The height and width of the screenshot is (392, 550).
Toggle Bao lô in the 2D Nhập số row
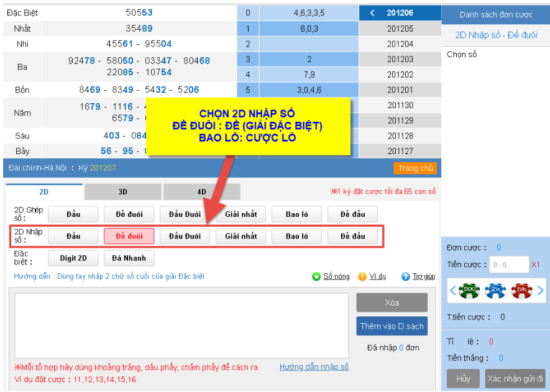click(296, 236)
